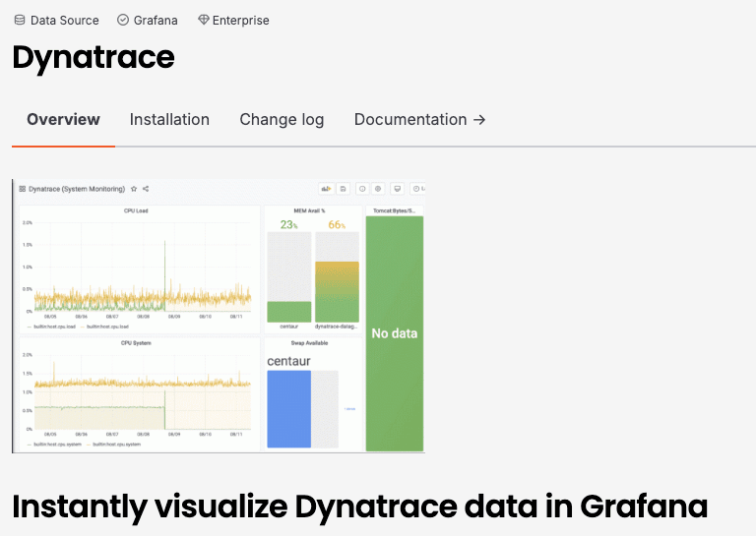Click the Data Source database icon
This screenshot has height=536, width=756.
point(20,20)
